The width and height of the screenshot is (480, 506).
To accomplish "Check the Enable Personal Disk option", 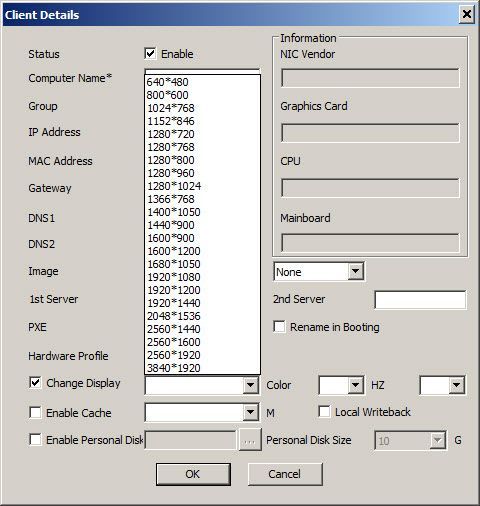I will coord(35,439).
